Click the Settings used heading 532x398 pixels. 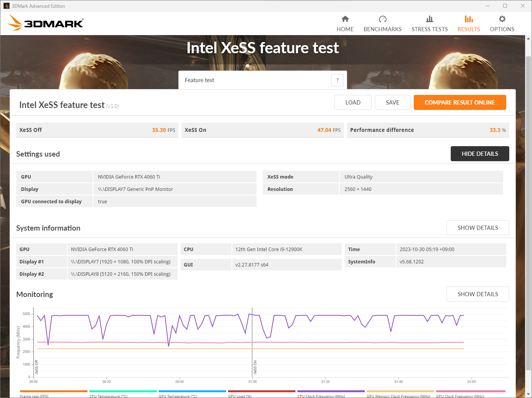pos(38,154)
